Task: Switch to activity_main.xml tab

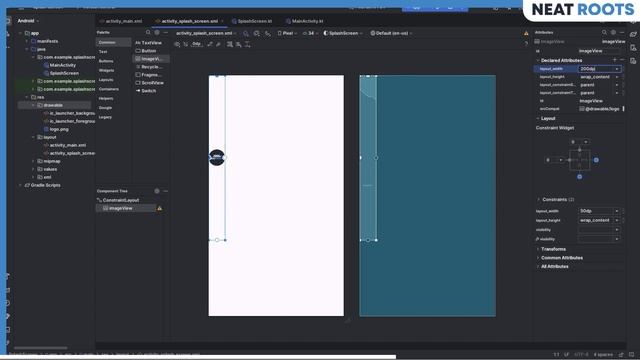Action: 121,21
